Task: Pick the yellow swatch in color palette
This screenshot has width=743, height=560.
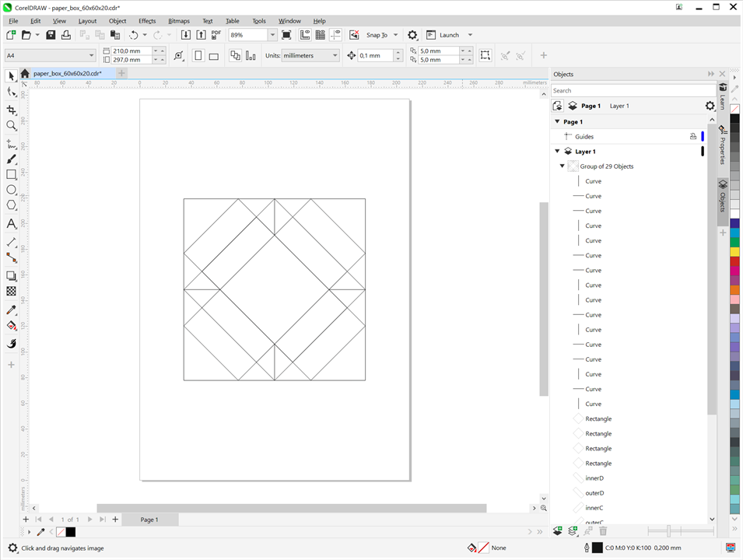Action: (x=734, y=252)
